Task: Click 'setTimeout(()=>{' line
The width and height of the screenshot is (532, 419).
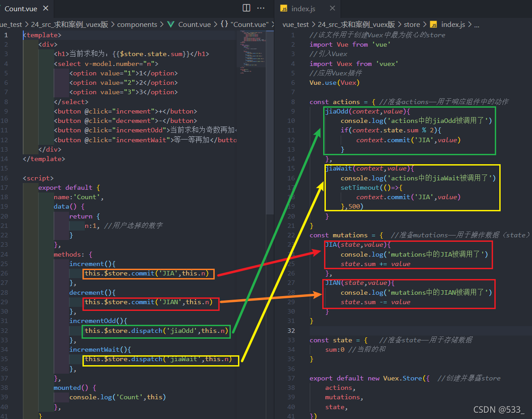Action: coord(372,188)
